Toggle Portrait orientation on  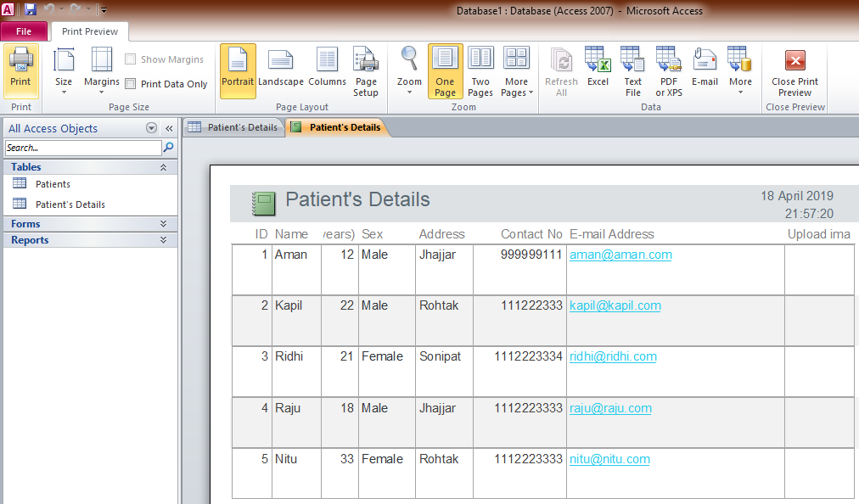point(238,70)
